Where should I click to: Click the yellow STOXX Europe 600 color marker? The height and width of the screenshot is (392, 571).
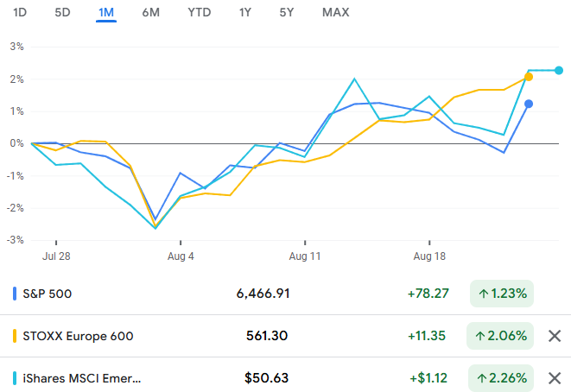(x=15, y=336)
